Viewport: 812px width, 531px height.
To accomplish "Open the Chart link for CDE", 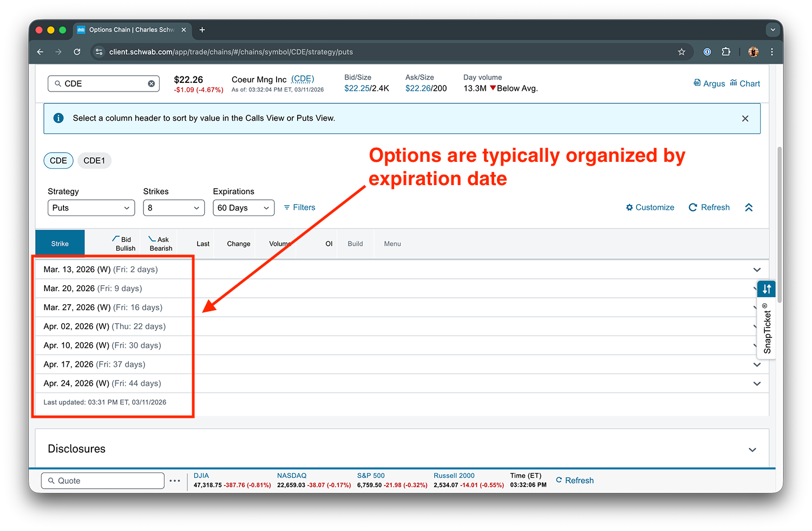I will point(745,83).
